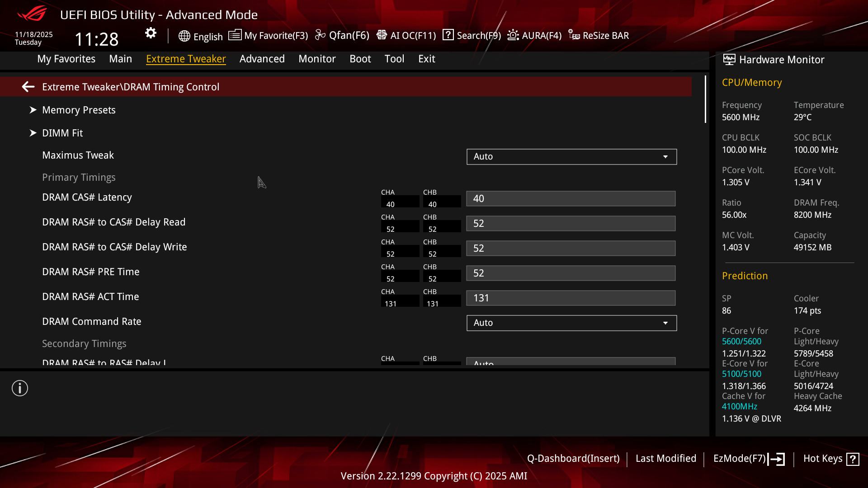
Task: Click the settings gear icon
Action: click(x=151, y=33)
